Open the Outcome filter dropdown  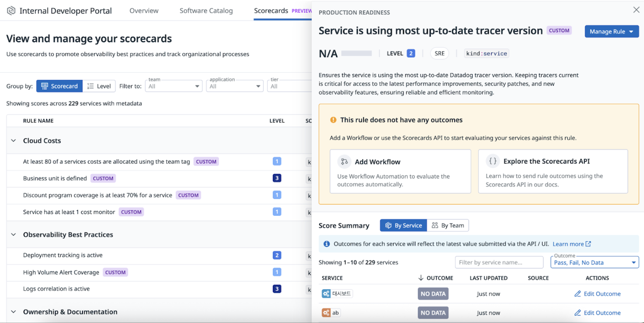tap(594, 263)
